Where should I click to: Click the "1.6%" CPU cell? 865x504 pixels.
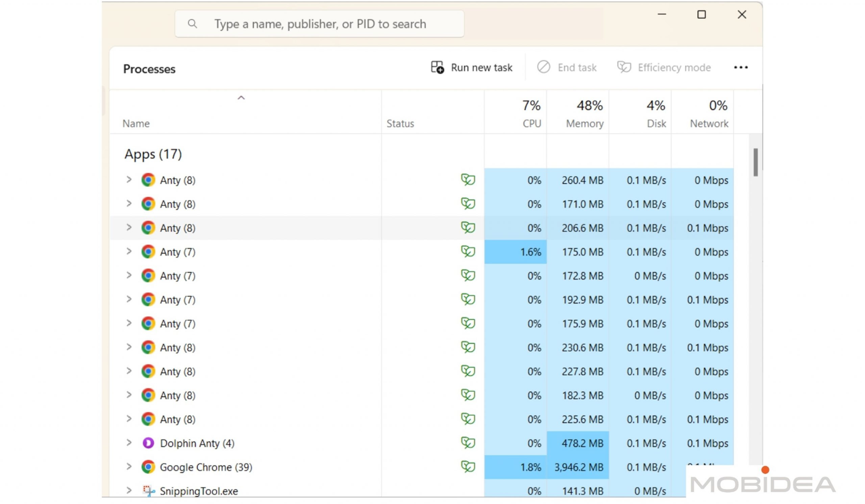tap(516, 252)
